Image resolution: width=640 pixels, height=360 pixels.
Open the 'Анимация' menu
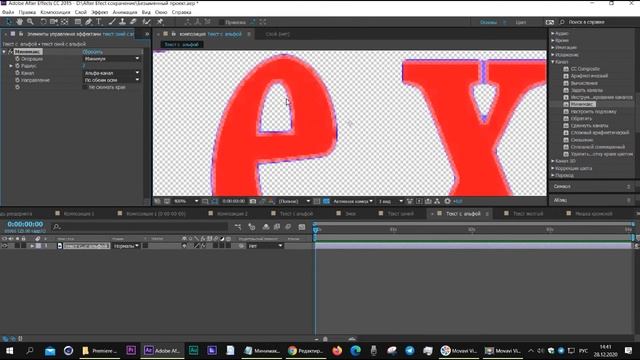125,12
